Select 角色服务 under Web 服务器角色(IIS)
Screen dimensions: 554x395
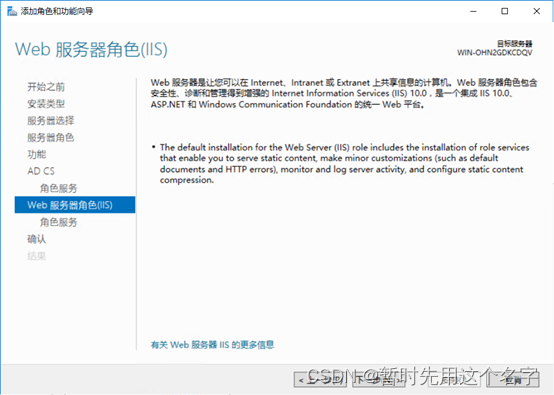click(58, 222)
